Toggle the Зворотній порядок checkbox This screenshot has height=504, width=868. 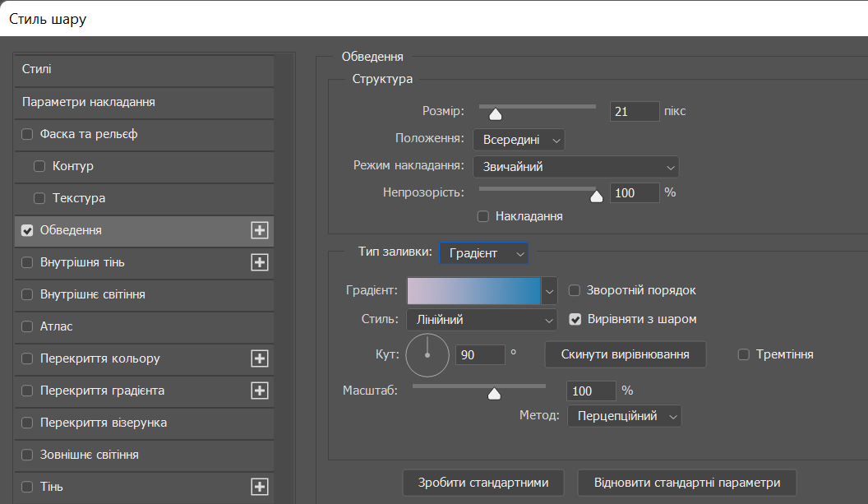click(x=575, y=290)
